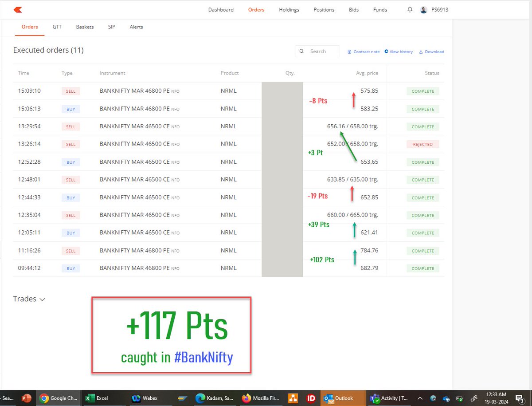The image size is (532, 406).
Task: Show hidden system tray icons
Action: coord(419,398)
